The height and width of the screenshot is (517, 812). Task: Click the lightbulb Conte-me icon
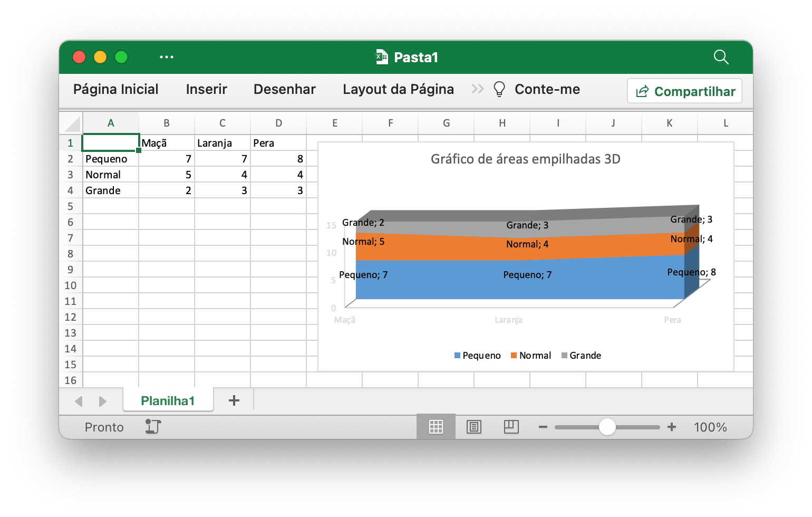pos(499,89)
